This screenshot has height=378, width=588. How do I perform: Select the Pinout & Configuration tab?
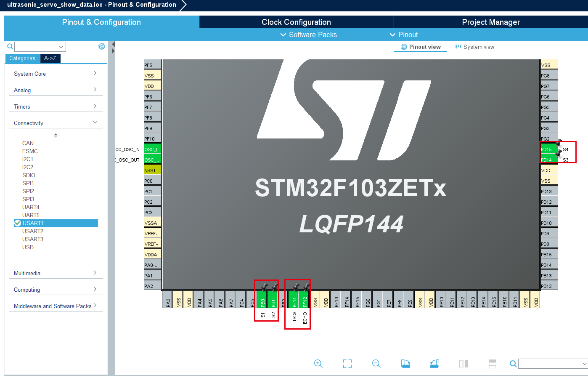(101, 22)
